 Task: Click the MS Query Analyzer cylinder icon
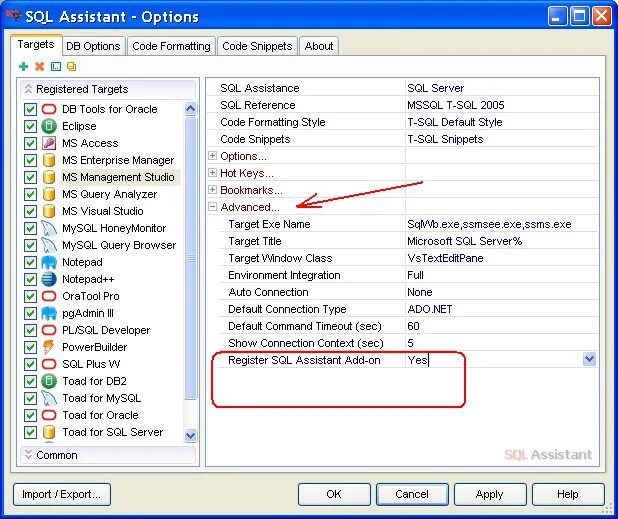(49, 194)
